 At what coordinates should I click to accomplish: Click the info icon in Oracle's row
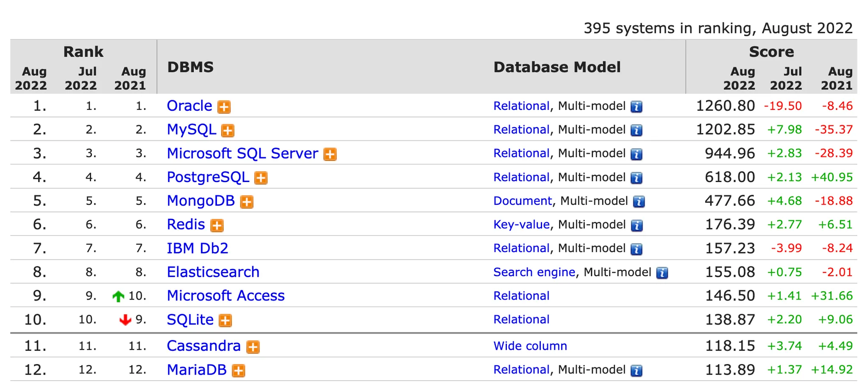pyautogui.click(x=636, y=107)
